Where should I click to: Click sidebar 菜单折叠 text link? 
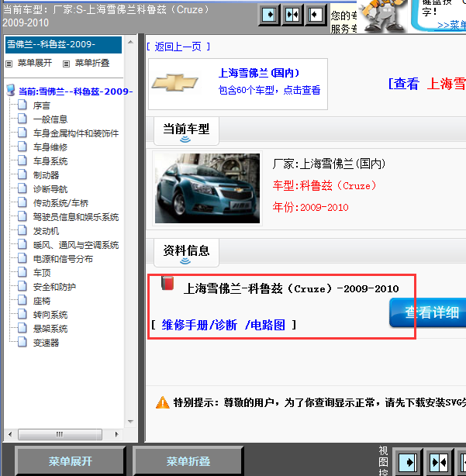92,63
